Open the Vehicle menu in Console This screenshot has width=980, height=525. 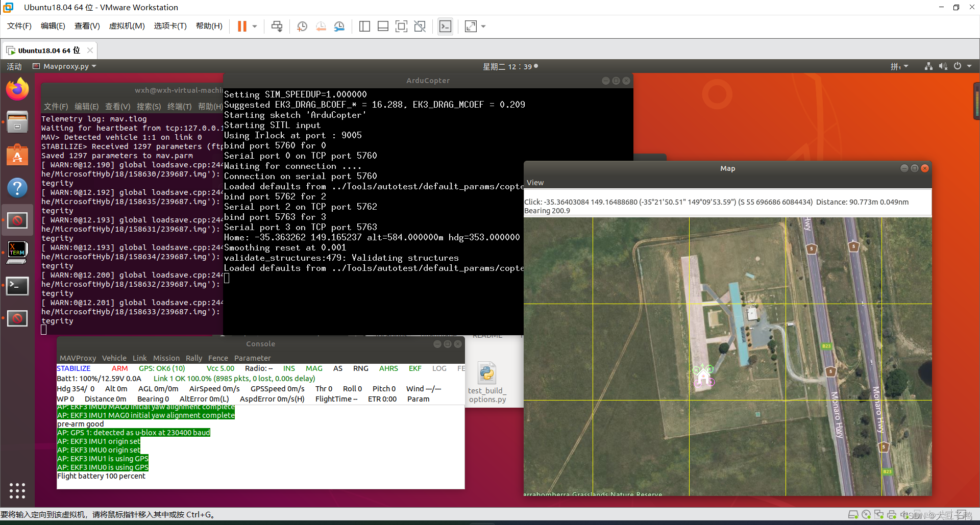click(x=114, y=358)
